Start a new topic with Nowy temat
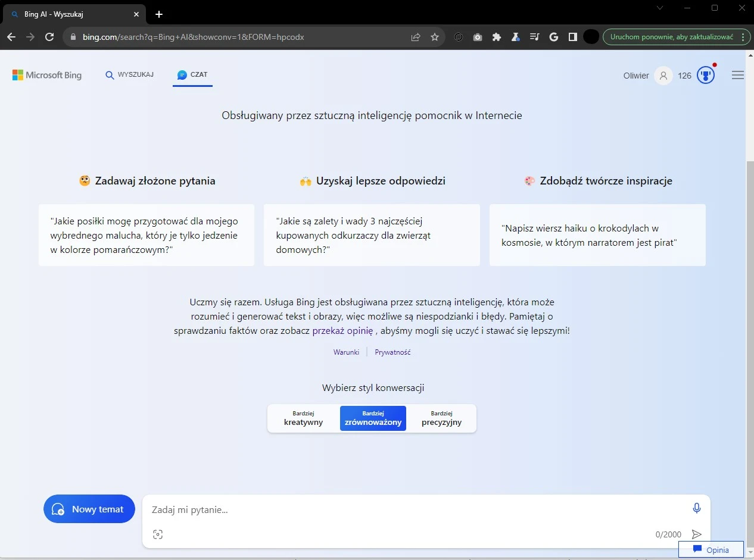Screen dimensions: 754x560 point(89,509)
